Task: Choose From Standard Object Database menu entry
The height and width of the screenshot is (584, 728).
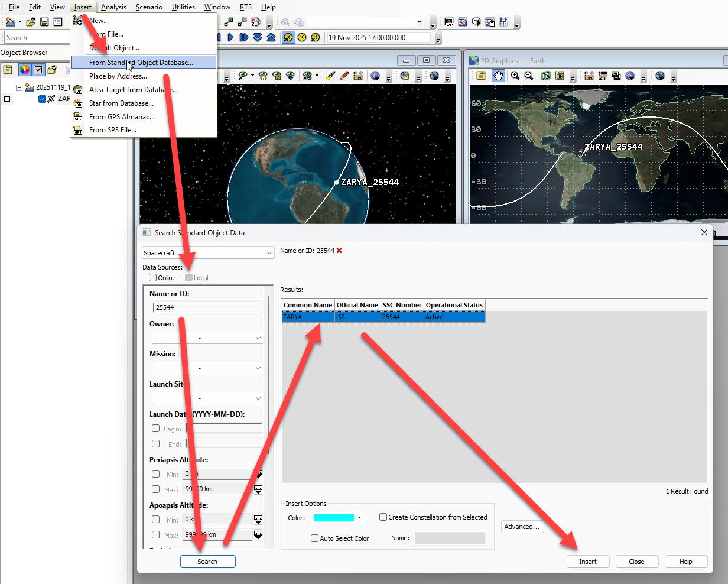Action: pyautogui.click(x=141, y=62)
